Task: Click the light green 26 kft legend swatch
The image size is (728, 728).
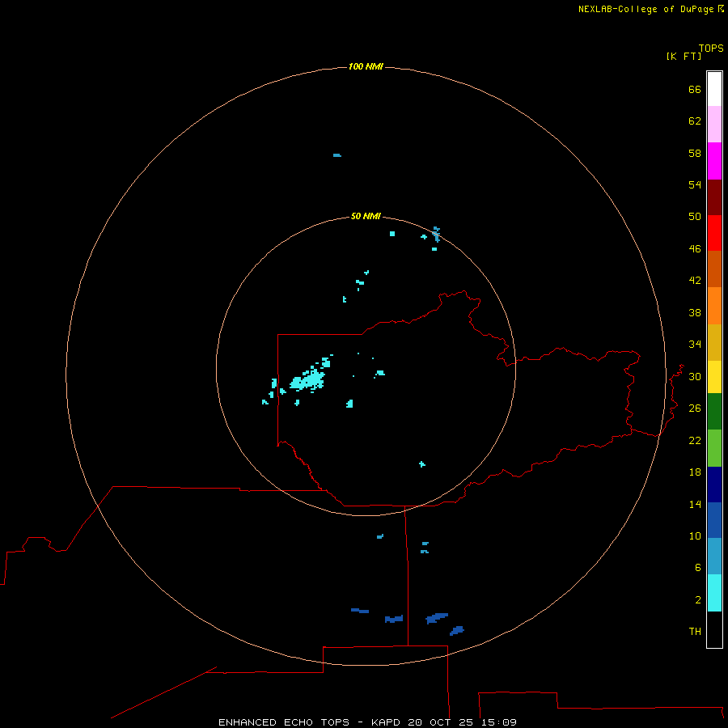Action: [x=714, y=448]
